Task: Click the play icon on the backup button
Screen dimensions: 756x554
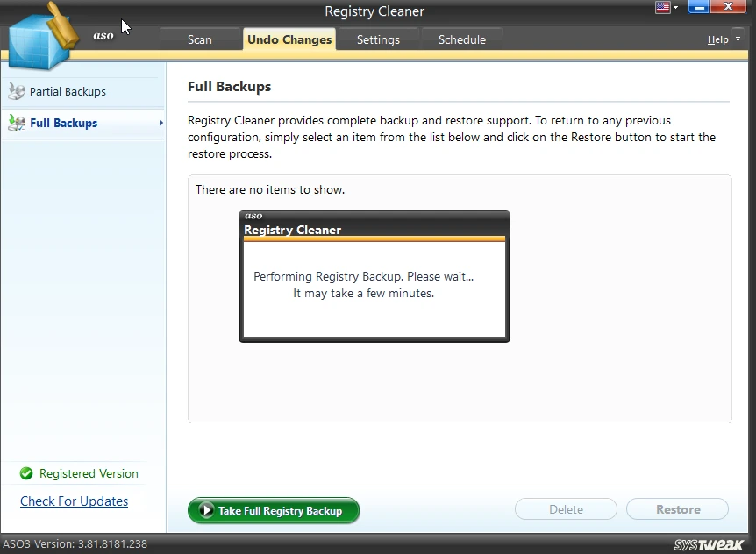Action: (x=205, y=510)
